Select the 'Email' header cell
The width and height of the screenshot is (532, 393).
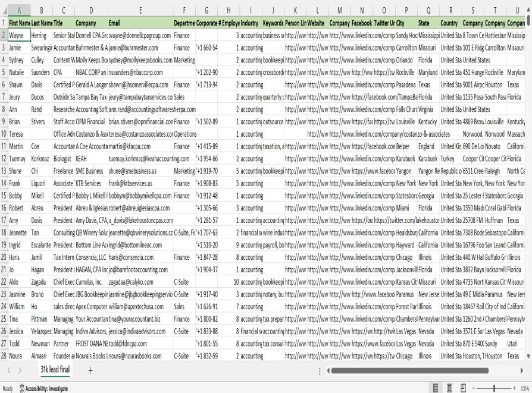[140, 23]
